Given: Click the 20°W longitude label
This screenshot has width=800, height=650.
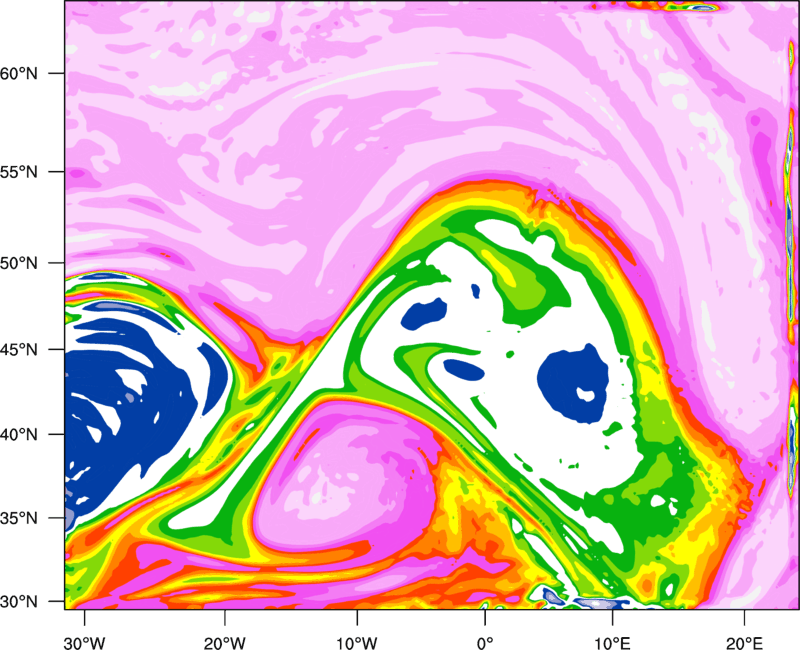Looking at the screenshot, I should click(x=224, y=643).
